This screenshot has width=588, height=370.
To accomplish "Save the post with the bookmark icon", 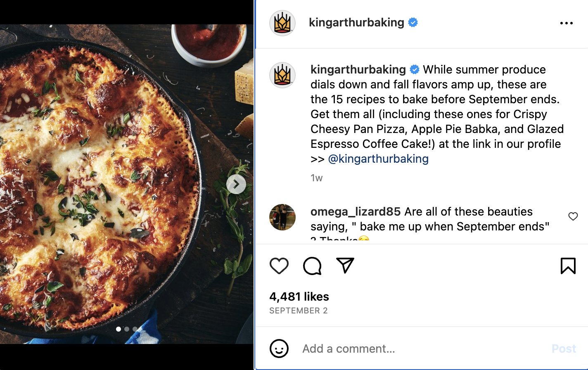I will (569, 266).
